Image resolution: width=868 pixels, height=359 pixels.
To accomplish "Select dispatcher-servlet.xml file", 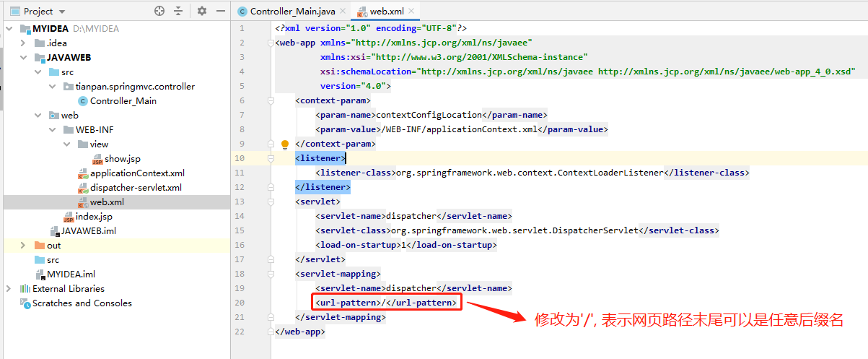I will [x=136, y=187].
